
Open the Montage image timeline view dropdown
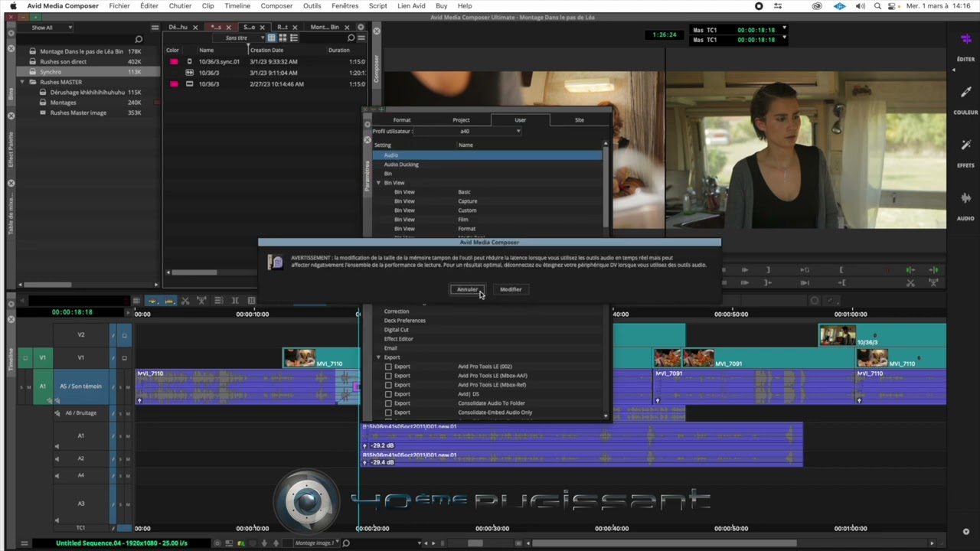[318, 543]
